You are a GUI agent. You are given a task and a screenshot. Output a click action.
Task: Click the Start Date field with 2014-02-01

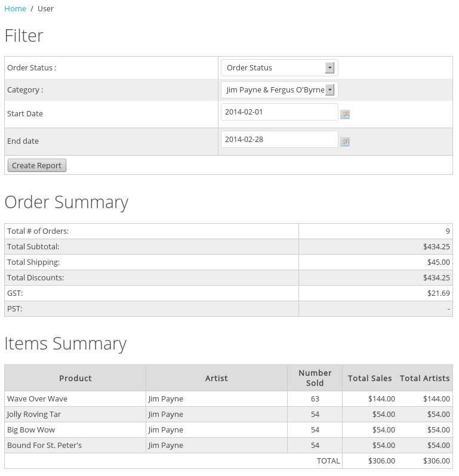(279, 112)
